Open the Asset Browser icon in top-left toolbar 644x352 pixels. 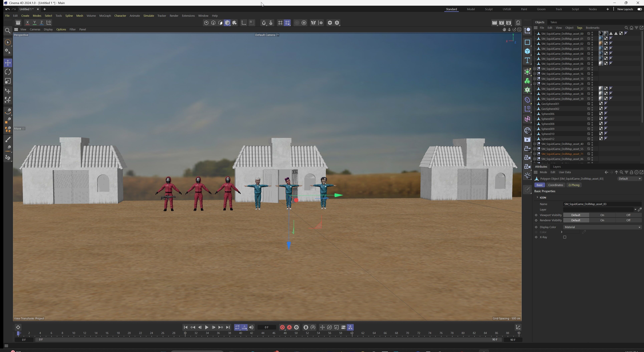pyautogui.click(x=18, y=23)
